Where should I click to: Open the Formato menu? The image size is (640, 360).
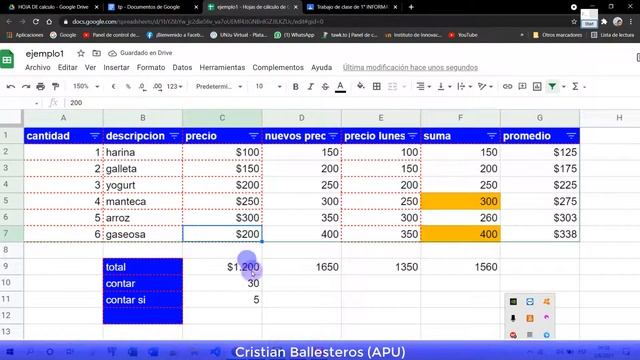(x=151, y=67)
